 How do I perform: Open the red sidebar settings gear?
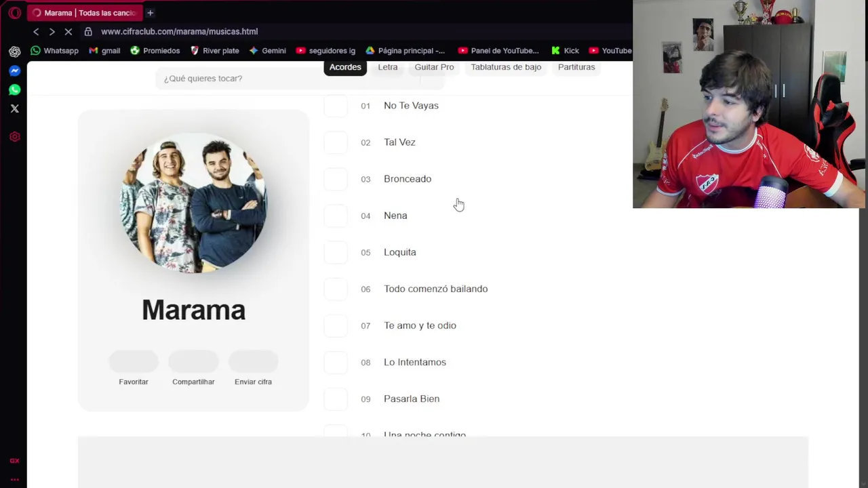(x=14, y=137)
